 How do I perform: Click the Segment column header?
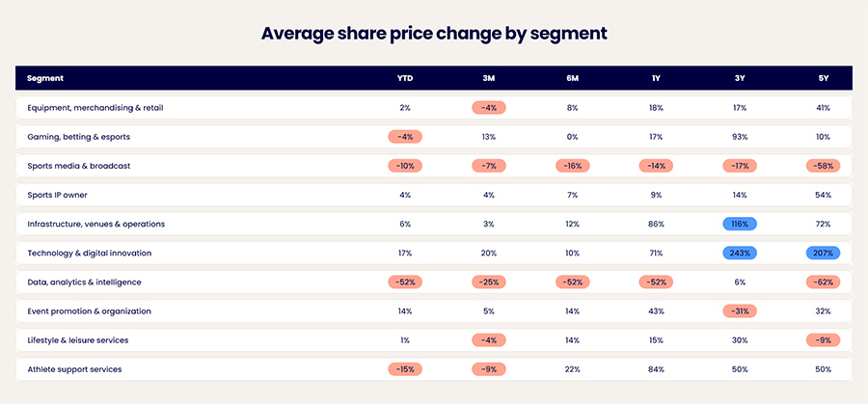tap(44, 79)
